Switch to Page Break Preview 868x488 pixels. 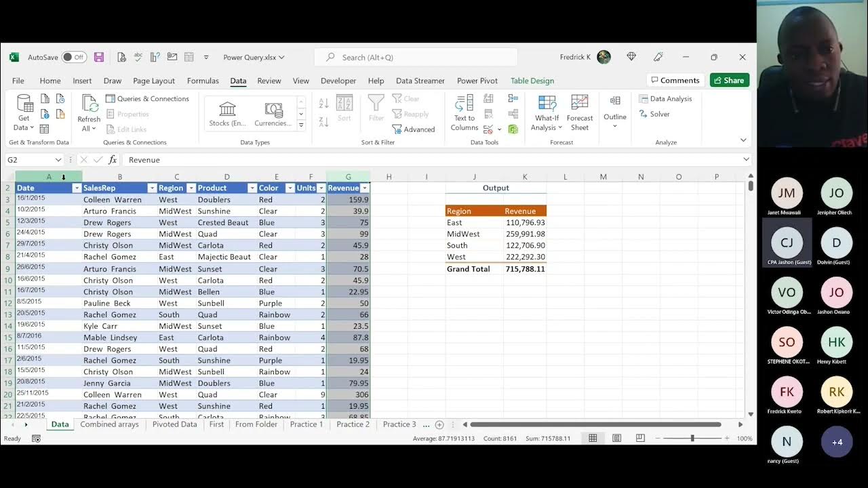pyautogui.click(x=640, y=439)
